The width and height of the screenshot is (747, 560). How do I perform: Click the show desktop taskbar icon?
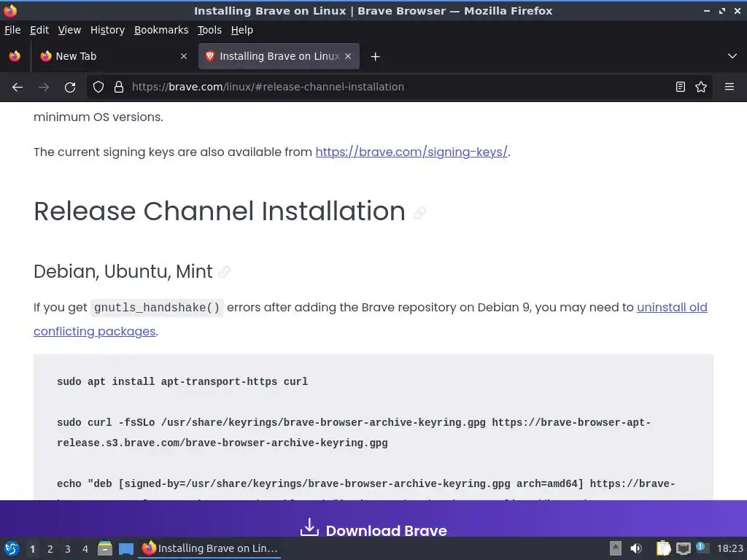pyautogui.click(x=126, y=549)
